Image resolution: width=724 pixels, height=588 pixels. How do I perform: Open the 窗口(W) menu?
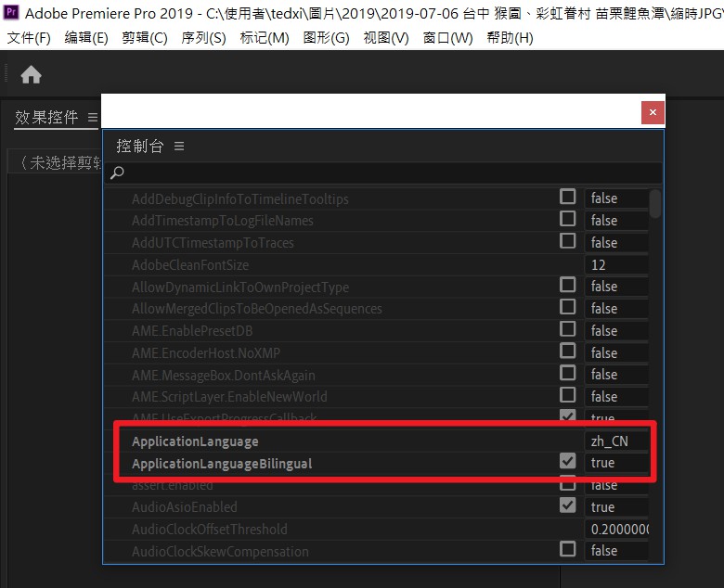click(x=448, y=38)
